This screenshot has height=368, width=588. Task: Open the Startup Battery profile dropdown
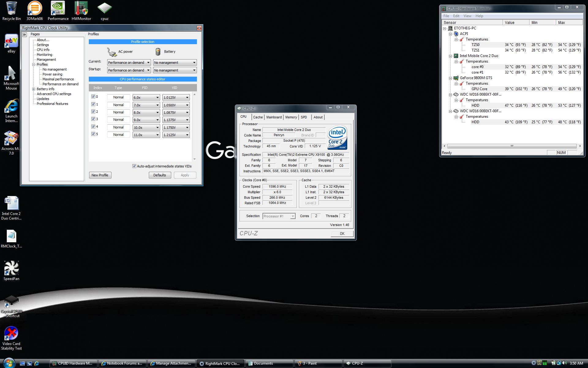(x=175, y=70)
